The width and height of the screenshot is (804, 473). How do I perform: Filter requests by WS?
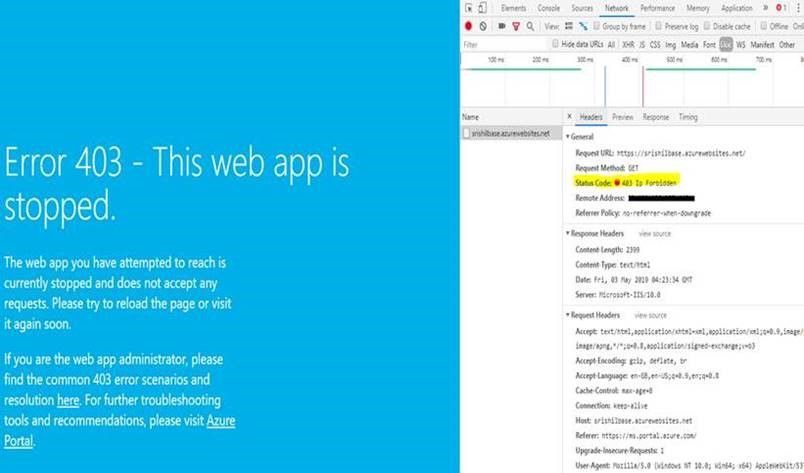[740, 45]
